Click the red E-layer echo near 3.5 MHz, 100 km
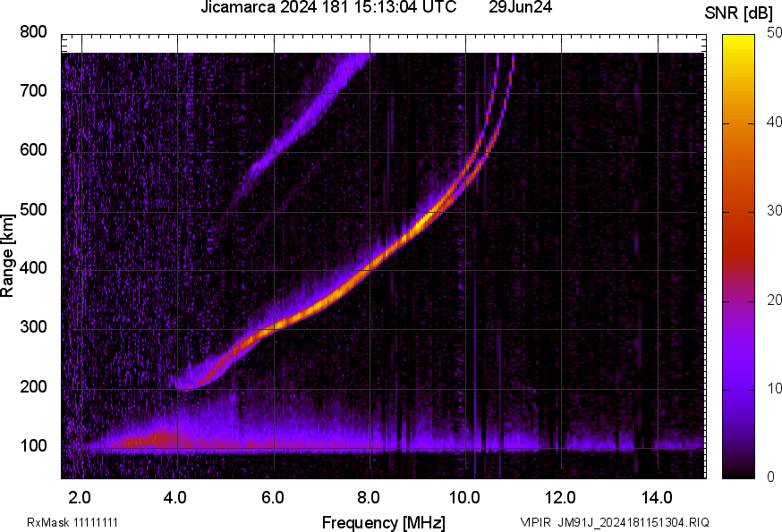 tap(152, 440)
